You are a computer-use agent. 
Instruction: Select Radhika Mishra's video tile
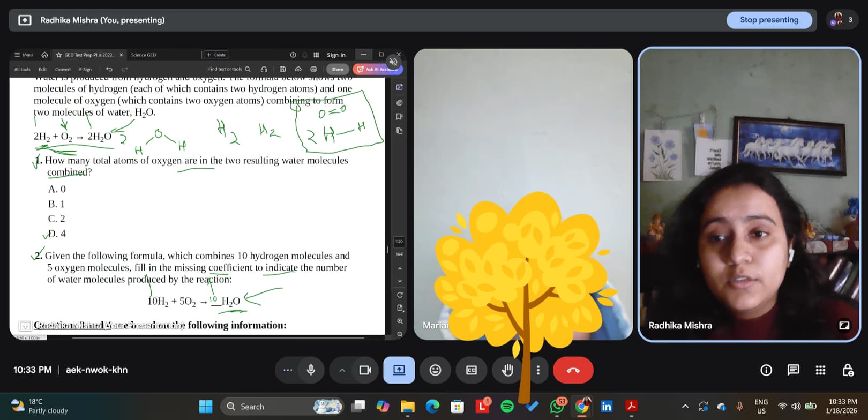tap(749, 194)
